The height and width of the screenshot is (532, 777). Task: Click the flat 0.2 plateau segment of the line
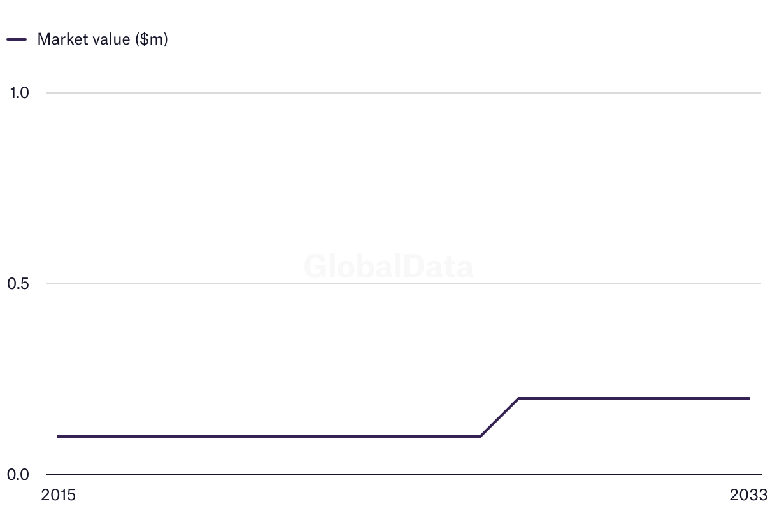point(634,398)
